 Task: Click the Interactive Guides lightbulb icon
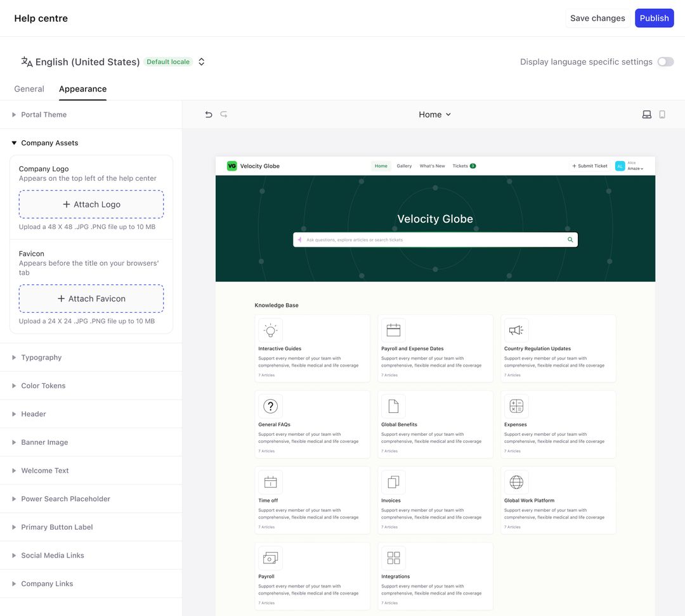click(270, 330)
